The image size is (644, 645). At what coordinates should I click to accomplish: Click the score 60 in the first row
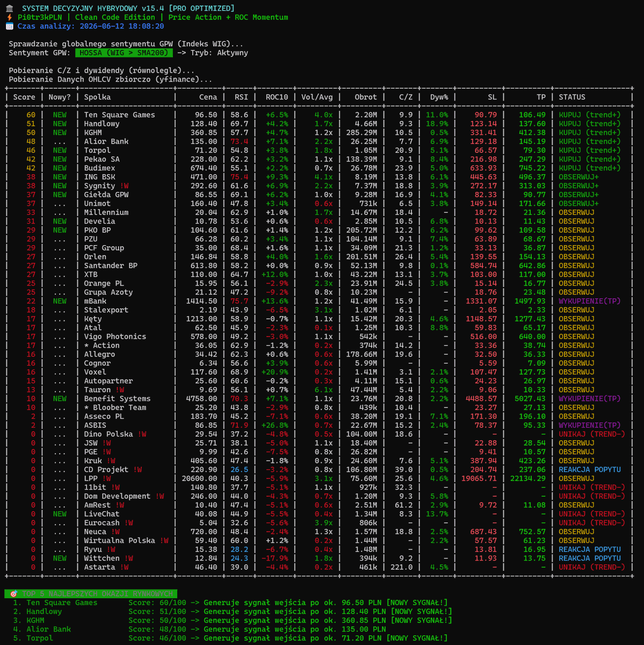pyautogui.click(x=31, y=115)
